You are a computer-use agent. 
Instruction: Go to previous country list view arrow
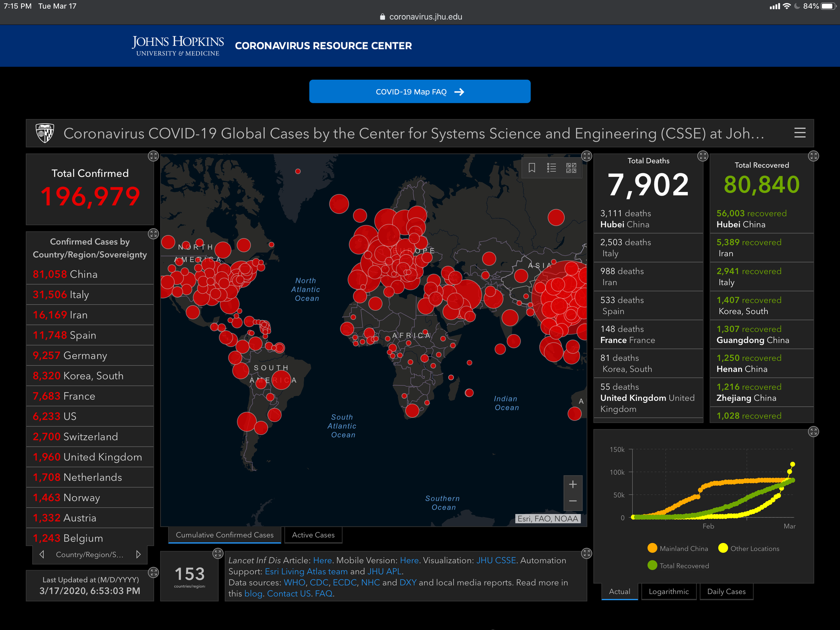(42, 554)
